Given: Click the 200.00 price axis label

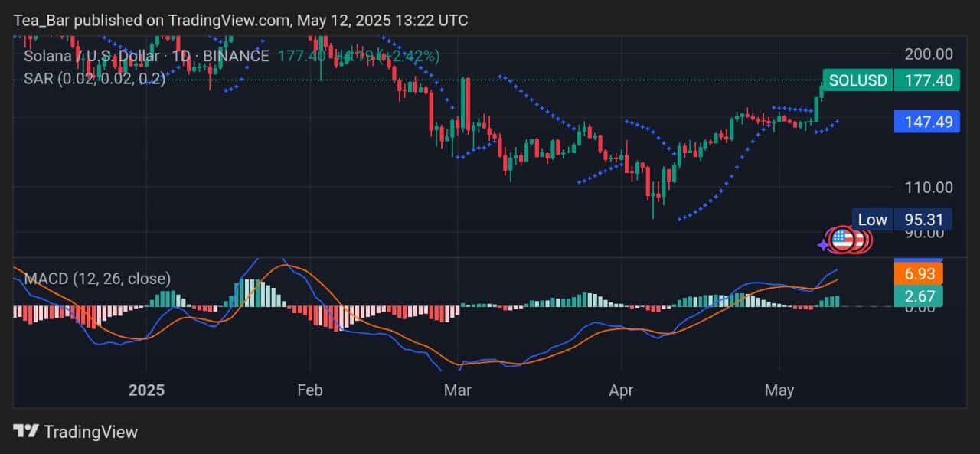Looking at the screenshot, I should tap(929, 54).
